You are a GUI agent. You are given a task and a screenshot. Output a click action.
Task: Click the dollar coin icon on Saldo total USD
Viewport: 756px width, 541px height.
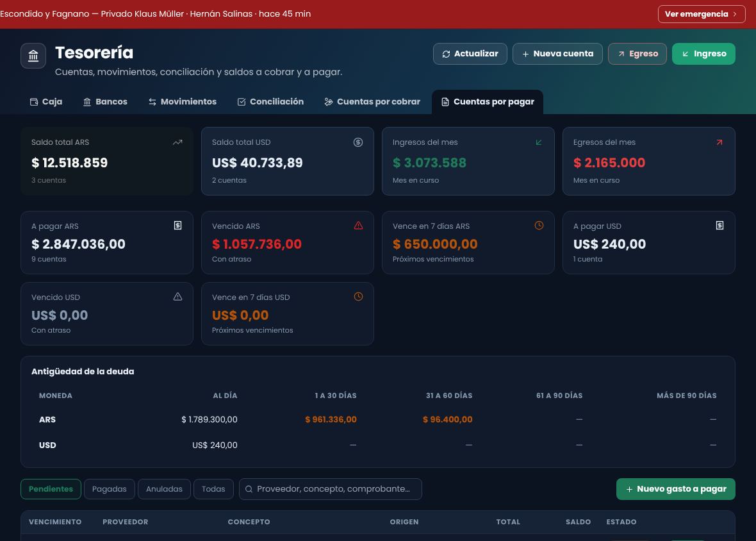click(x=357, y=142)
